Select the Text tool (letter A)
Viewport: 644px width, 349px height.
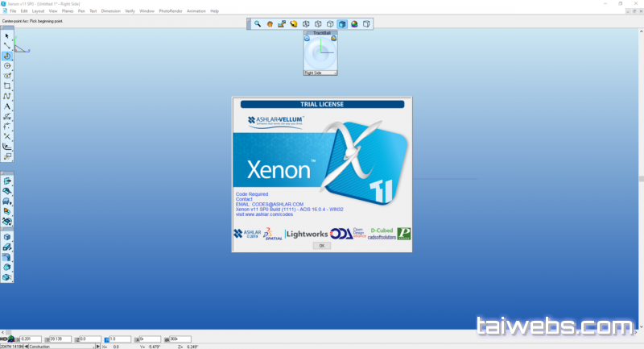7,106
